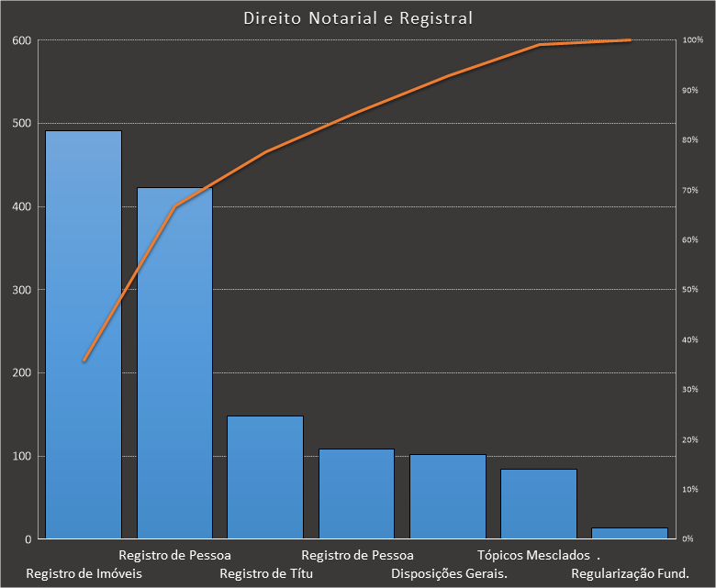Click the chart title Direito Notarial e Registral
This screenshot has height=588, width=716.
[358, 18]
